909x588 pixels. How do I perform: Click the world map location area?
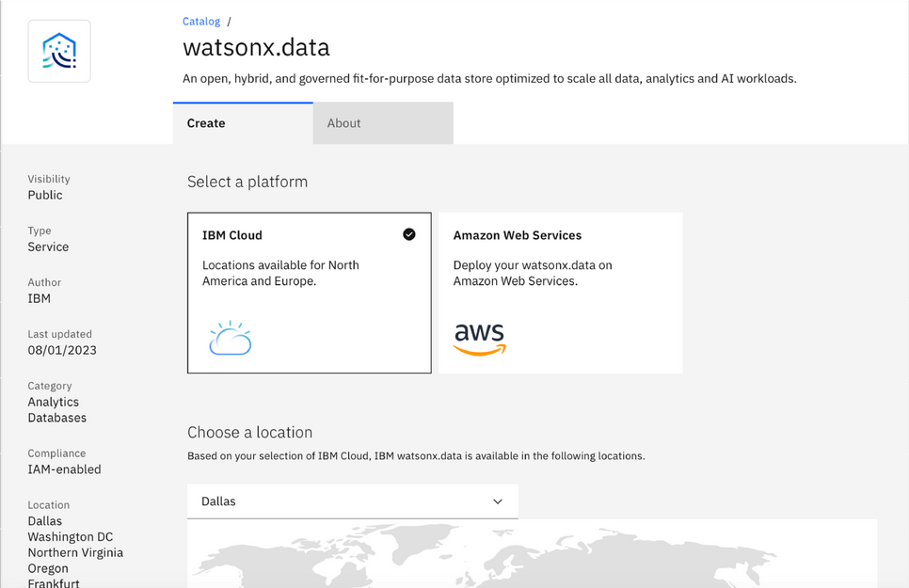(533, 554)
